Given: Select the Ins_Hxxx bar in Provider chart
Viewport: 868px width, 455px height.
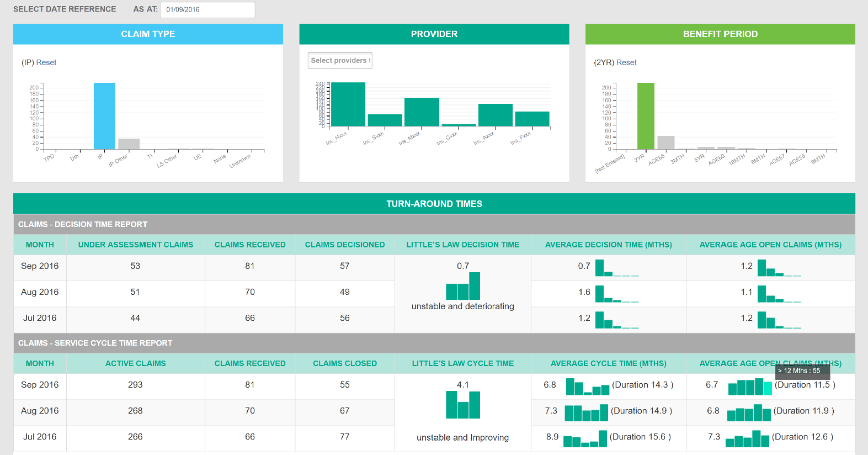Looking at the screenshot, I should 348,104.
